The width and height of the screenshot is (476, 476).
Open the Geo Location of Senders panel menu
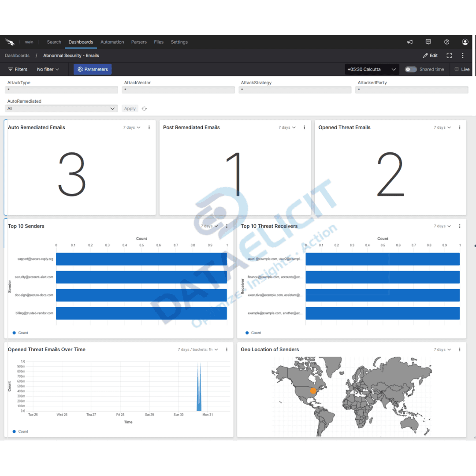[x=460, y=349]
